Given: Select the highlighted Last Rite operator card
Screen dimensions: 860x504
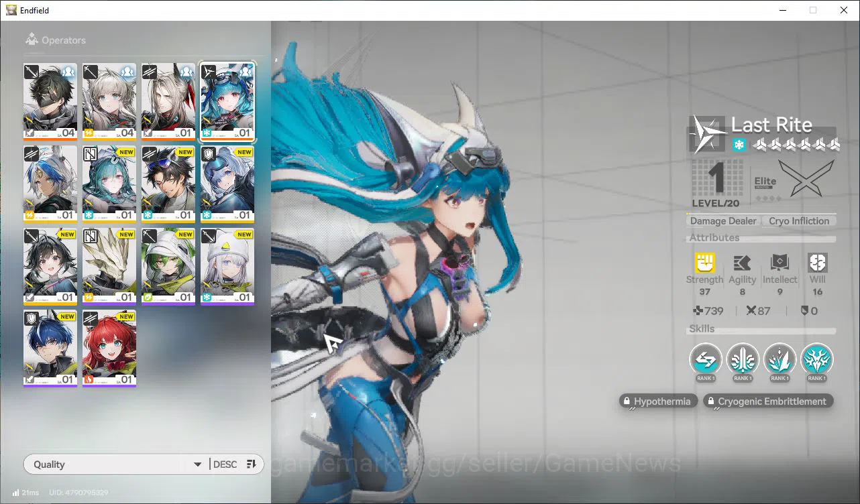Looking at the screenshot, I should click(227, 101).
